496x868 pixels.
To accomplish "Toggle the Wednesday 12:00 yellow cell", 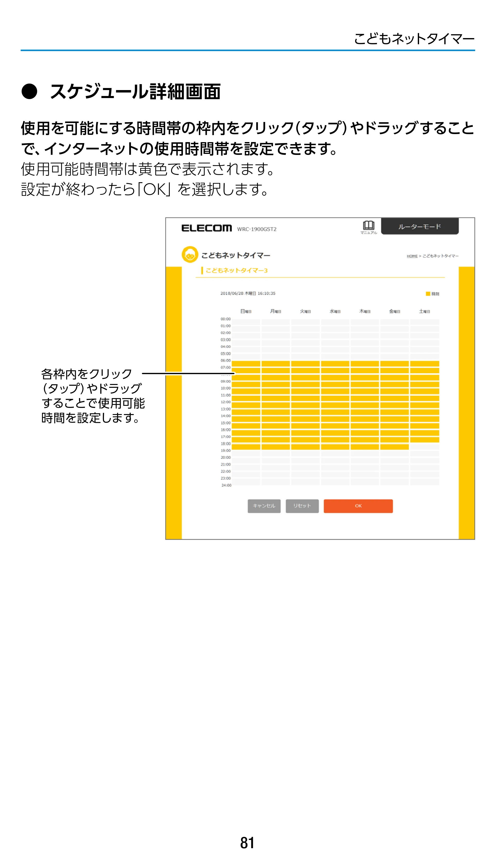I will (x=335, y=405).
